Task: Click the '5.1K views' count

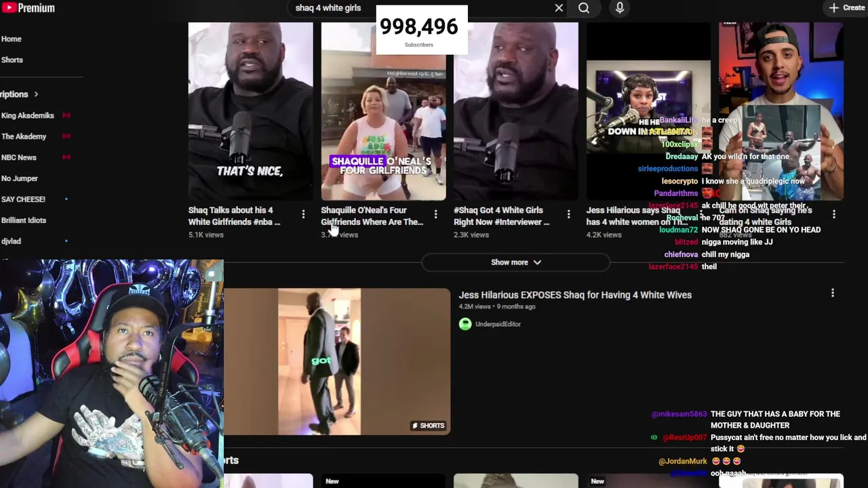Action: (x=205, y=235)
